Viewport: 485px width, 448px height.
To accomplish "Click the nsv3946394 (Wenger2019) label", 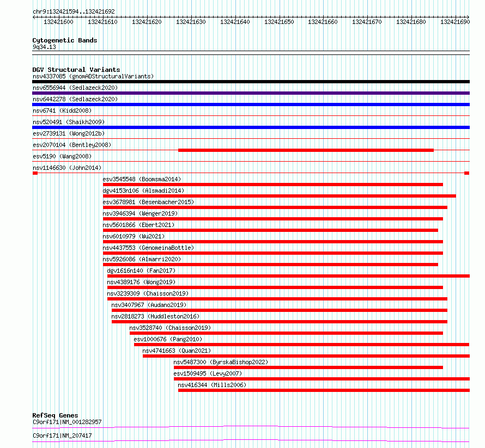I will (x=140, y=213).
